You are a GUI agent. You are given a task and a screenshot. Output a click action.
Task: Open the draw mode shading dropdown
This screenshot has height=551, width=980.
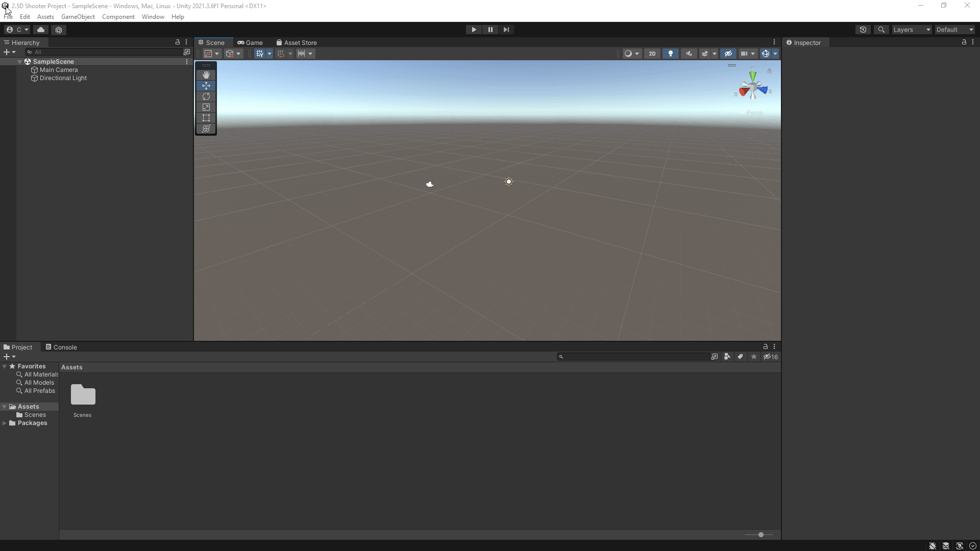pyautogui.click(x=631, y=54)
